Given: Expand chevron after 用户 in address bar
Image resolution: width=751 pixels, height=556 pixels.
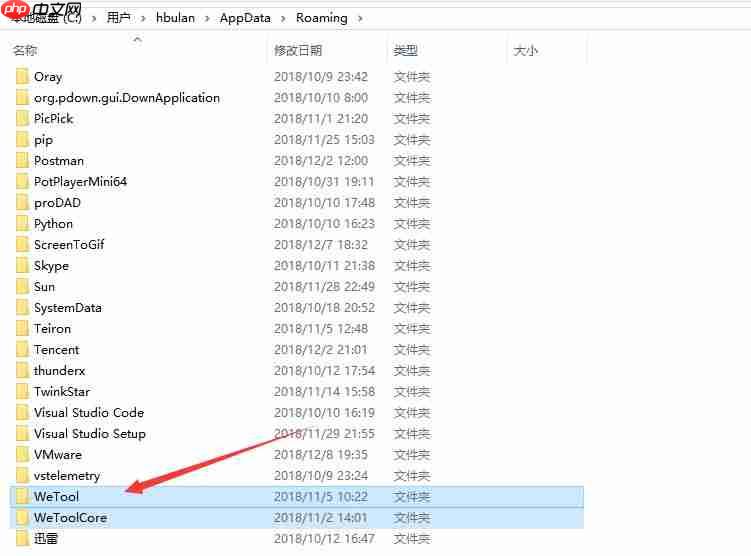Looking at the screenshot, I should (x=143, y=19).
